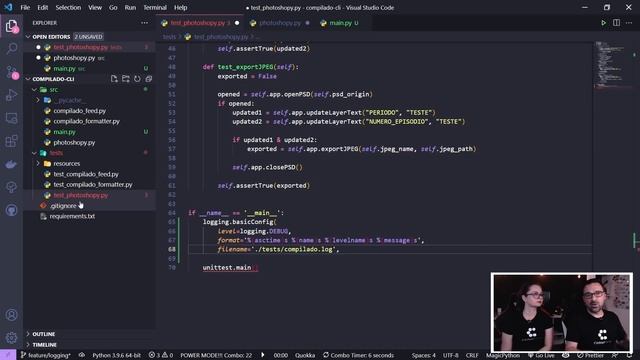Collapse all folders in explorer
Screen dimensions: 640x360
(x=149, y=79)
